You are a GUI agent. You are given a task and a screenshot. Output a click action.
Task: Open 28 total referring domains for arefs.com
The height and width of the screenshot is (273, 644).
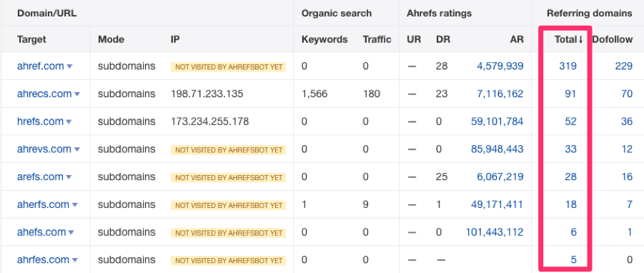point(570,177)
